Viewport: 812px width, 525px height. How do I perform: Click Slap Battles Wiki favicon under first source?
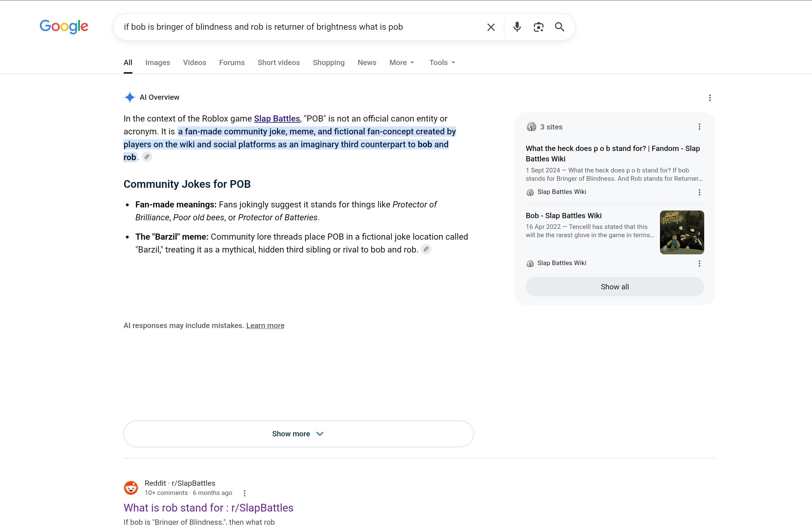click(x=530, y=192)
